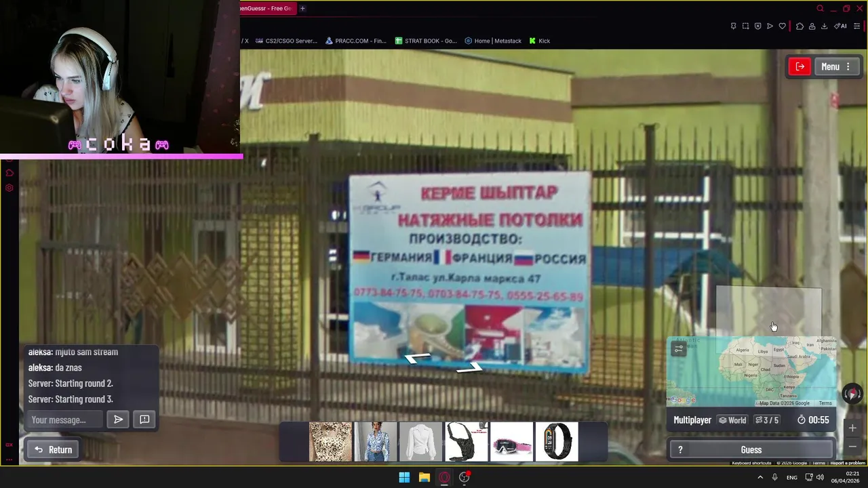
Task: Bookmark page with the heart icon
Action: coord(782,26)
